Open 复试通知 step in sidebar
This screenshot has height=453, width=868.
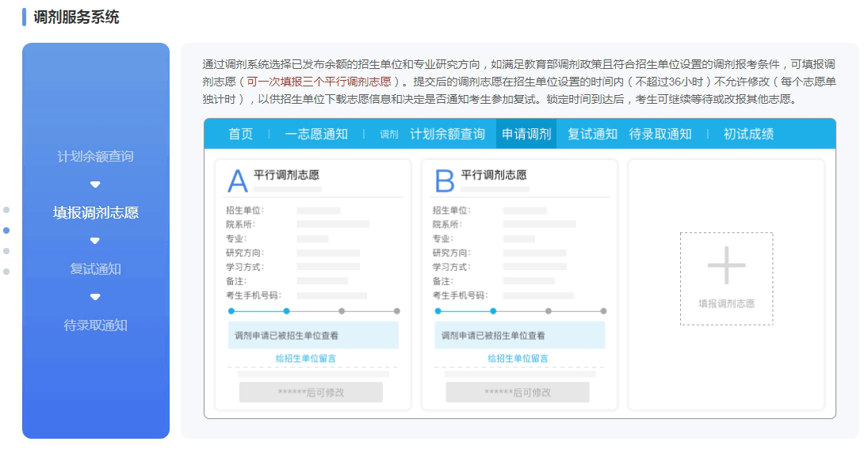[x=95, y=269]
